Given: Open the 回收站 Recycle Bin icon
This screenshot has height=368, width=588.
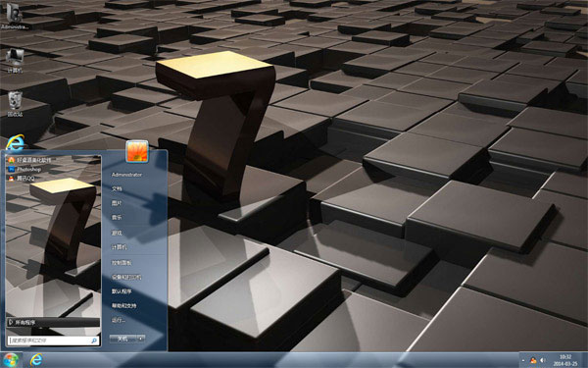Looking at the screenshot, I should tap(15, 104).
